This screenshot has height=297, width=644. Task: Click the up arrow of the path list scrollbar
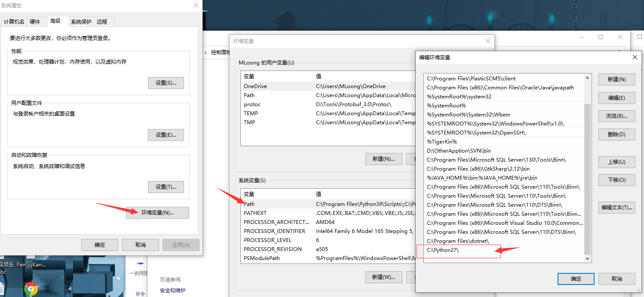588,78
